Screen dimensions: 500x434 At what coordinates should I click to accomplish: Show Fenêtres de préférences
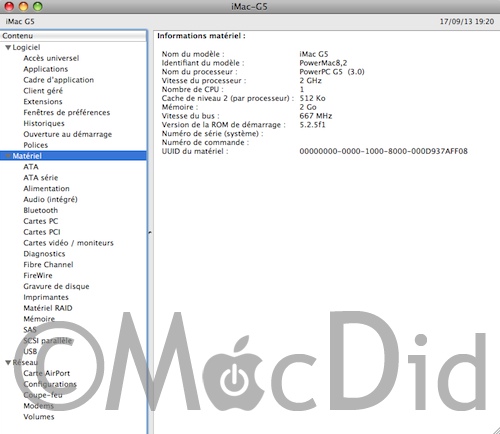(x=67, y=113)
